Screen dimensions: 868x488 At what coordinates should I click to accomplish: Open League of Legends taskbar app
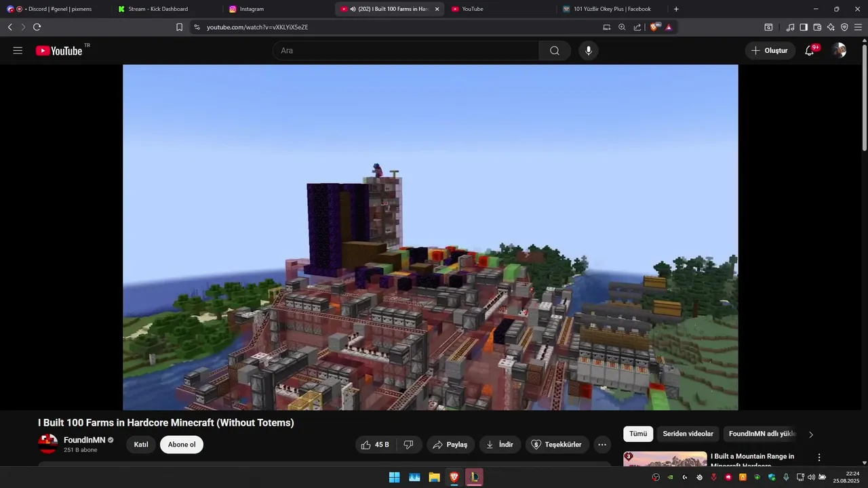click(x=475, y=477)
